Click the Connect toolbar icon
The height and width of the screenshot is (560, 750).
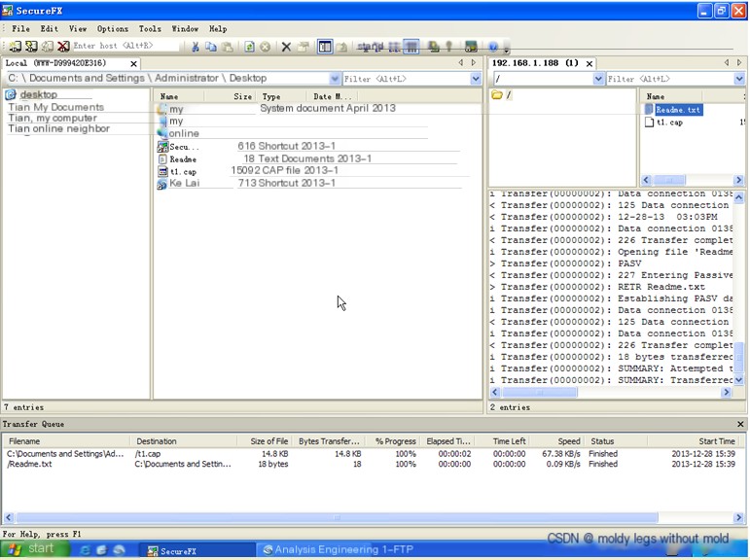coord(15,46)
